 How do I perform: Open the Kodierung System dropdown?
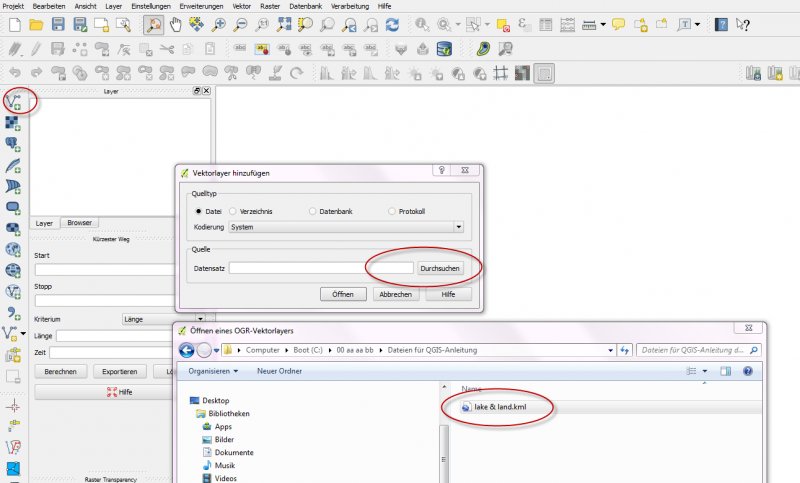tap(346, 227)
